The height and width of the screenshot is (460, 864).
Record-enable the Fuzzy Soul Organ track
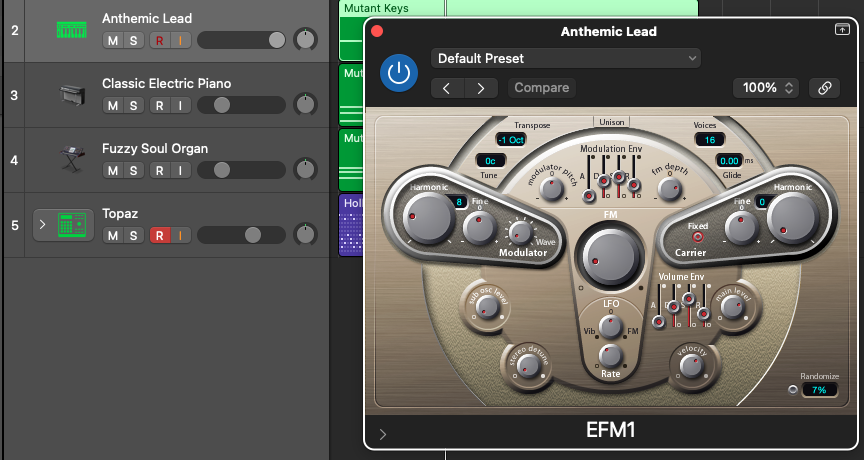160,170
